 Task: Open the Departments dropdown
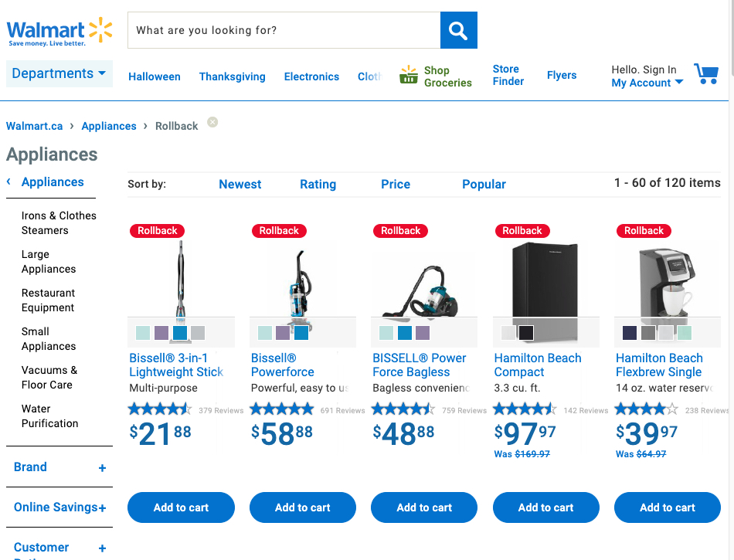tap(59, 73)
